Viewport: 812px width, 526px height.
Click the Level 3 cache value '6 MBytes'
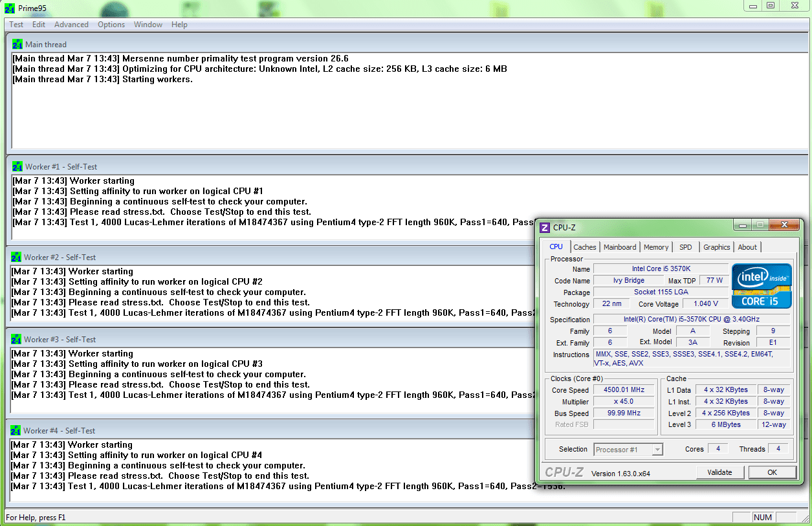(x=726, y=425)
